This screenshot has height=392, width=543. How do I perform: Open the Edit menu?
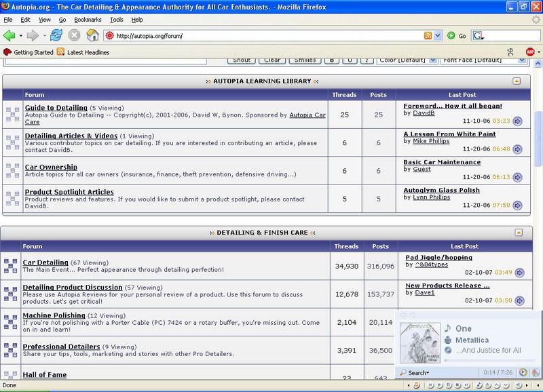(x=25, y=20)
